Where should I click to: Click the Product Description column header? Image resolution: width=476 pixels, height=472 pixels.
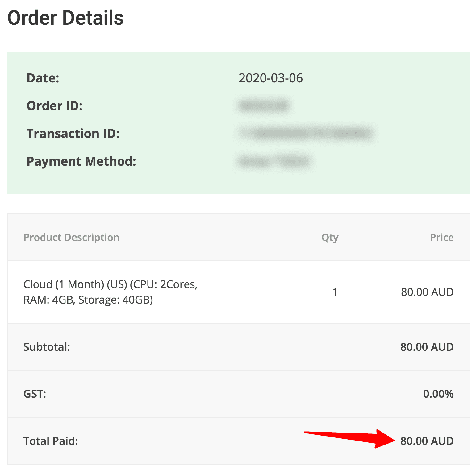pos(71,237)
